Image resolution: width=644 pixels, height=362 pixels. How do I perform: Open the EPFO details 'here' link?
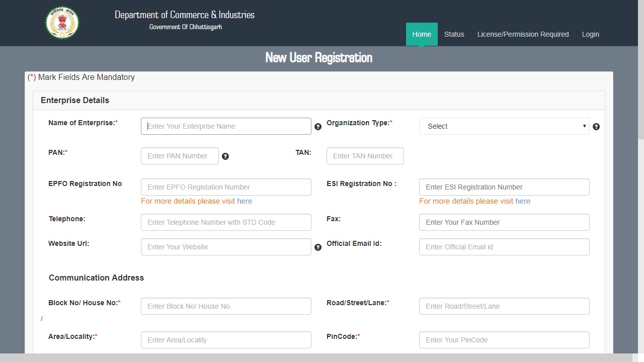245,201
